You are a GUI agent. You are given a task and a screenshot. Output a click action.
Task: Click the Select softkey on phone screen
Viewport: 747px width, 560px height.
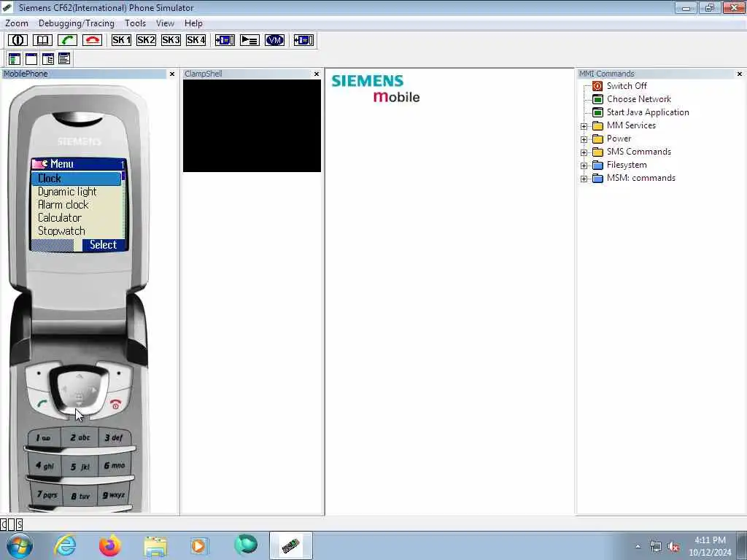pyautogui.click(x=104, y=245)
